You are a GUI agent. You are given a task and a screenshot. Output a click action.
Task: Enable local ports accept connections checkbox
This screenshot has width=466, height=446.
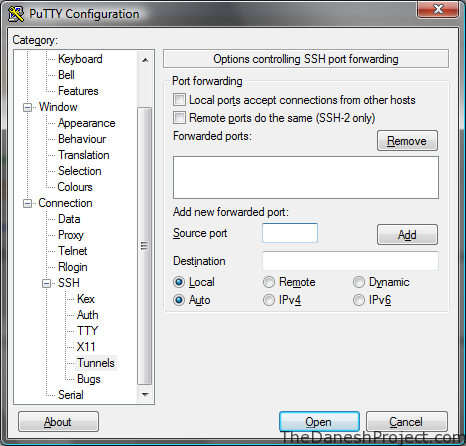pyautogui.click(x=179, y=100)
